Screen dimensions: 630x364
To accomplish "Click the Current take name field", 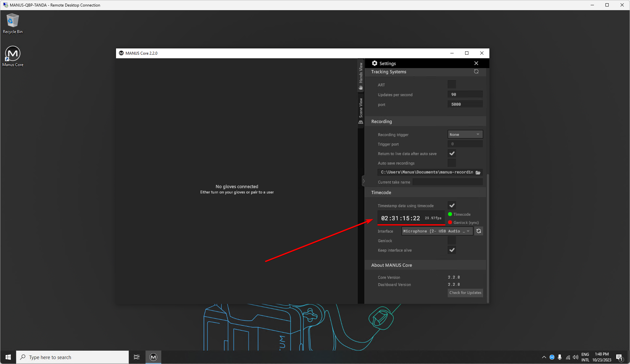I will (x=447, y=182).
